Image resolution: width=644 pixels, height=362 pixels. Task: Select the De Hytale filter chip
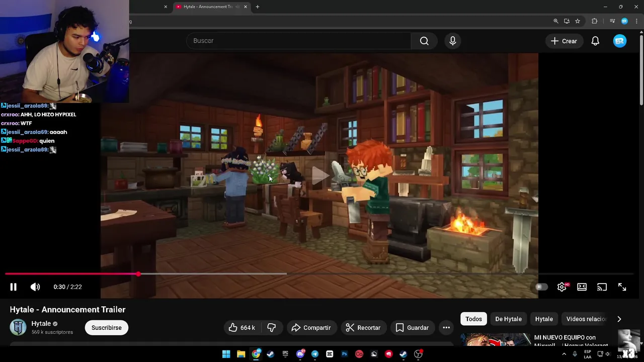tap(508, 319)
